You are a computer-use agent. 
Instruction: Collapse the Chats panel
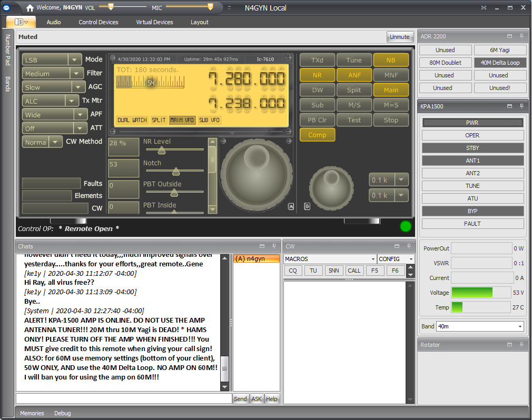pyautogui.click(x=262, y=246)
